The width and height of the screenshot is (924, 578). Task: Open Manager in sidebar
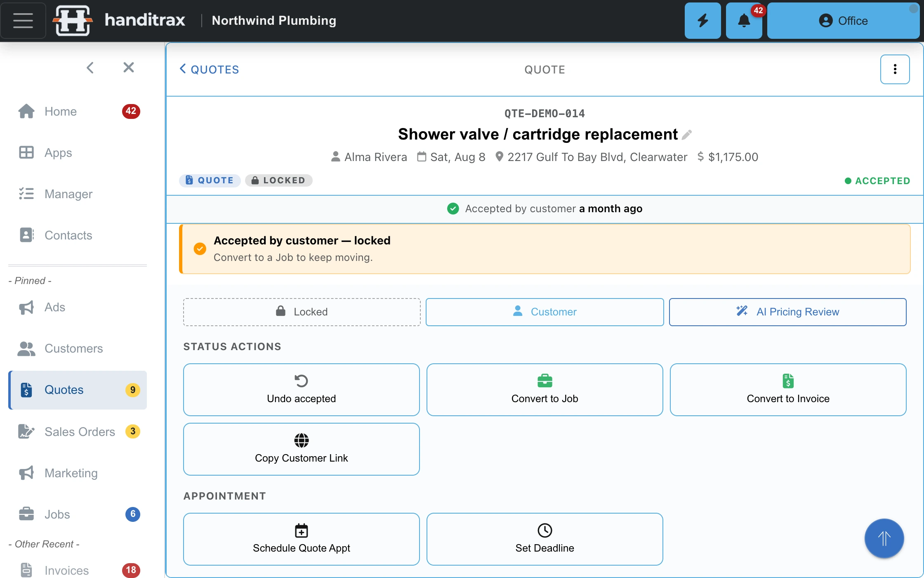point(78,194)
